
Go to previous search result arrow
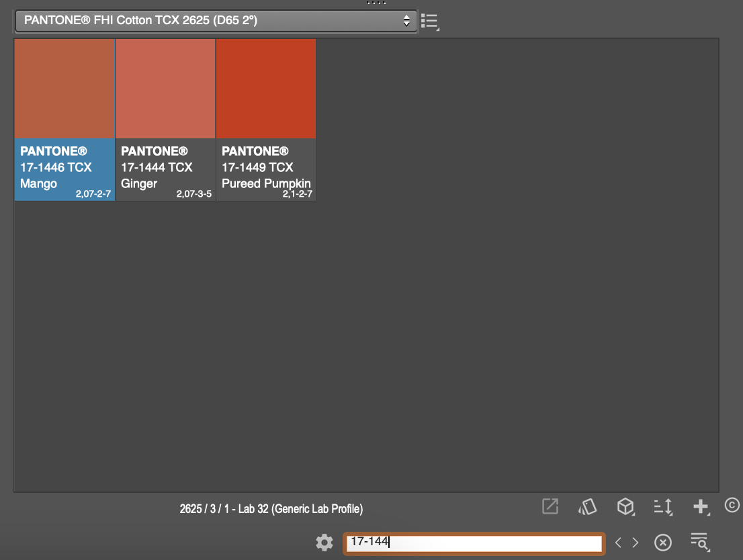tap(618, 543)
